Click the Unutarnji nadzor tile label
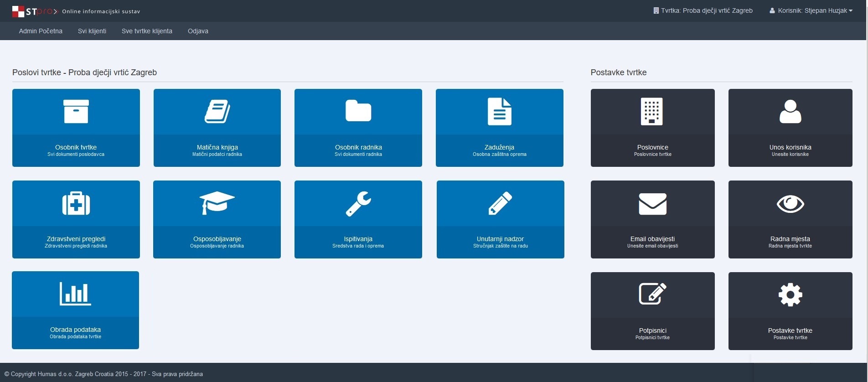 (x=500, y=239)
